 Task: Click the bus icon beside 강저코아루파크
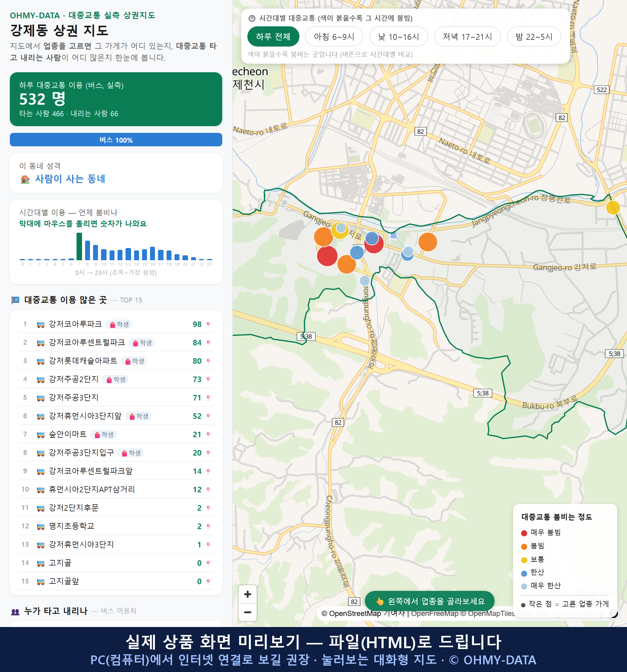point(40,325)
